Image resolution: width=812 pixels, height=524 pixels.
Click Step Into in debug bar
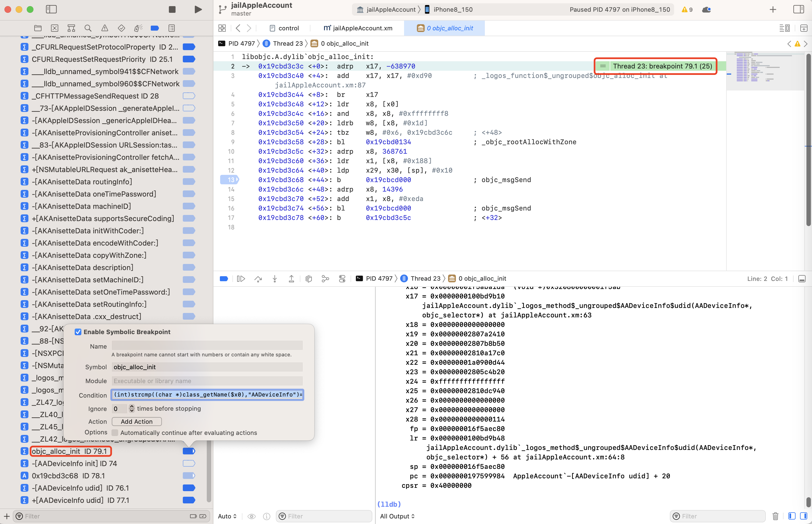click(275, 279)
